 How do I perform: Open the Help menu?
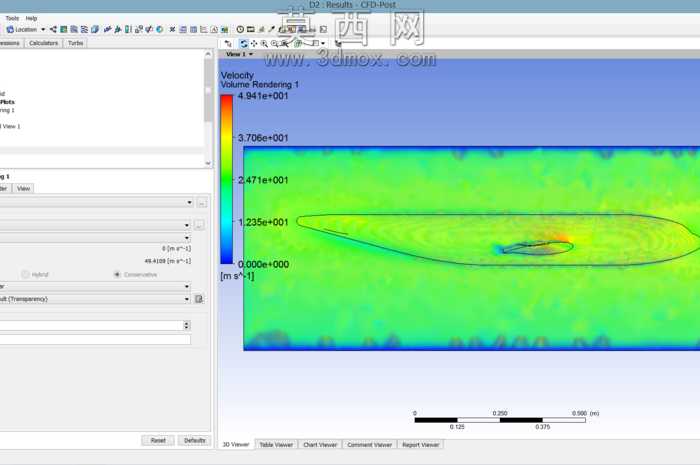coord(31,18)
